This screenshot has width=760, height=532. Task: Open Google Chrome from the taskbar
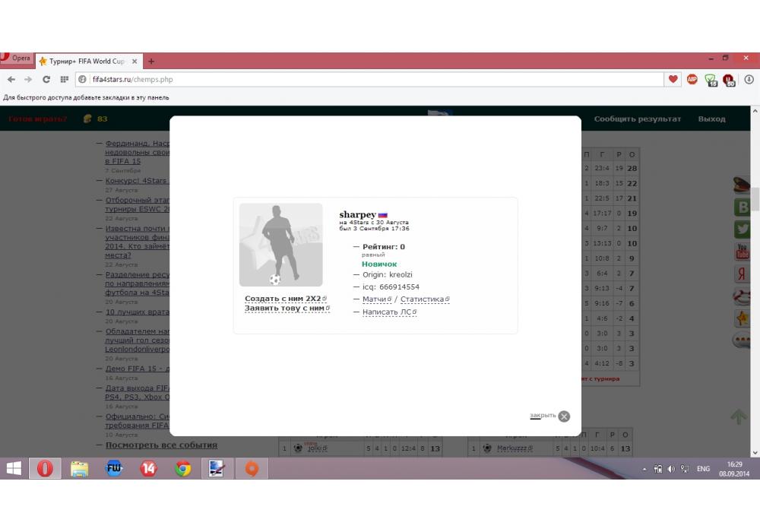[x=182, y=468]
